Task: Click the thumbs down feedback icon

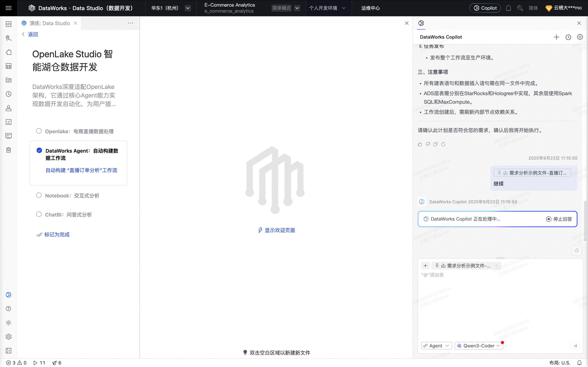Action: pos(428,144)
